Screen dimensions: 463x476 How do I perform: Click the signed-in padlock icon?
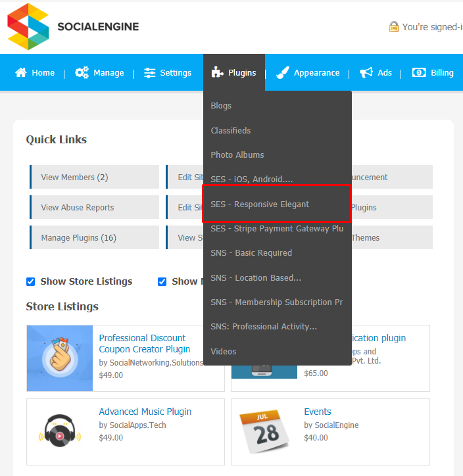pyautogui.click(x=394, y=27)
